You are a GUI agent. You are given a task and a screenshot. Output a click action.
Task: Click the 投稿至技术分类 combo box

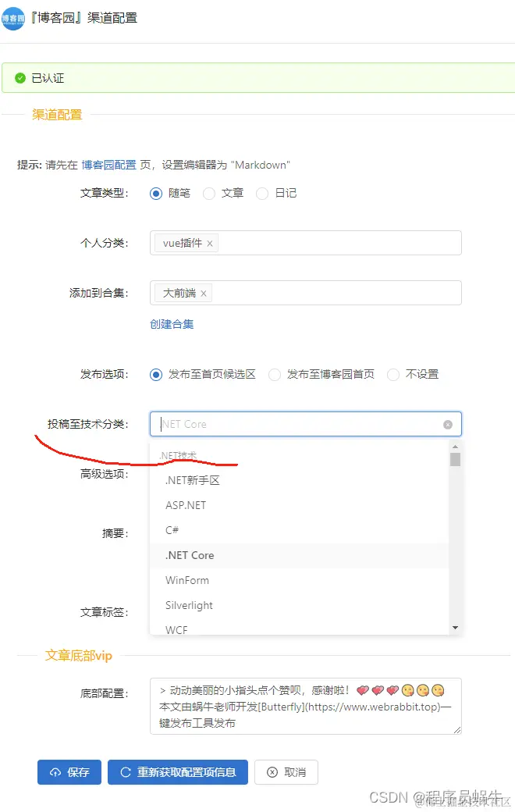click(x=305, y=424)
